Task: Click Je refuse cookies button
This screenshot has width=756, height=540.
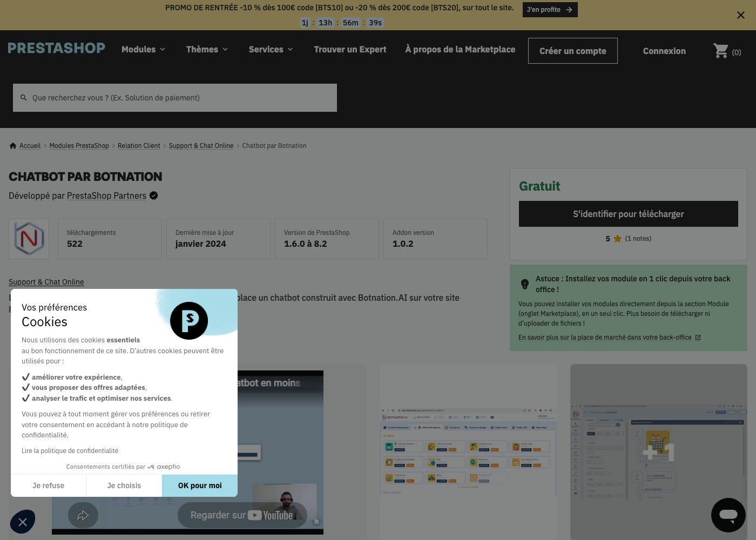Action: point(48,485)
